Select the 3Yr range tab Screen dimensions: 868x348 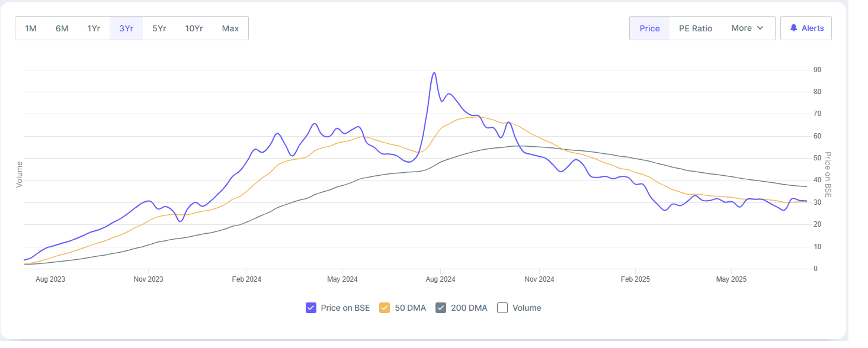126,28
